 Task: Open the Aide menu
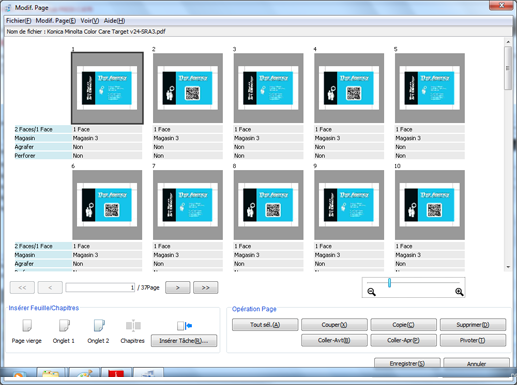coord(114,21)
